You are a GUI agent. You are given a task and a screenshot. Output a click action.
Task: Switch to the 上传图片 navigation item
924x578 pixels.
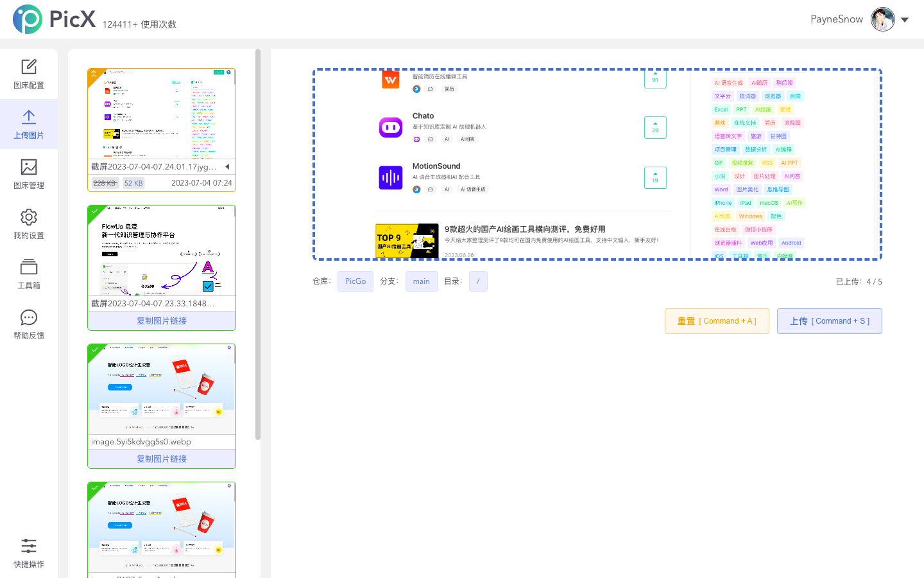(x=28, y=125)
